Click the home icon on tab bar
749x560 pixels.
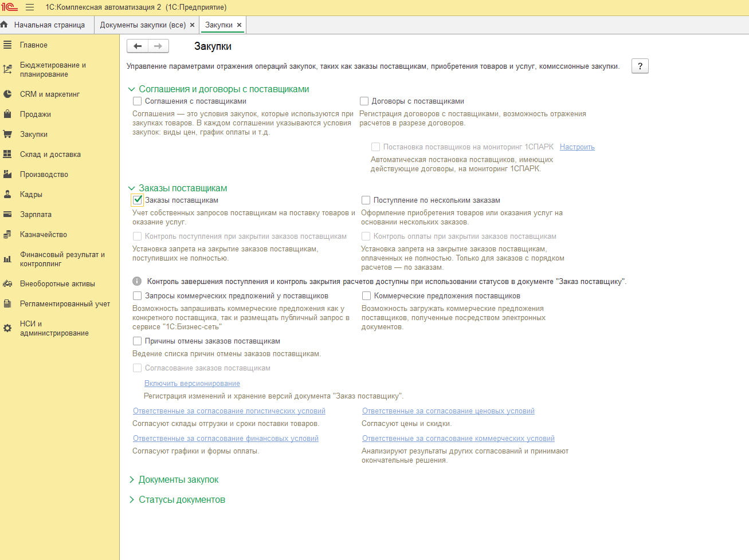(x=5, y=25)
